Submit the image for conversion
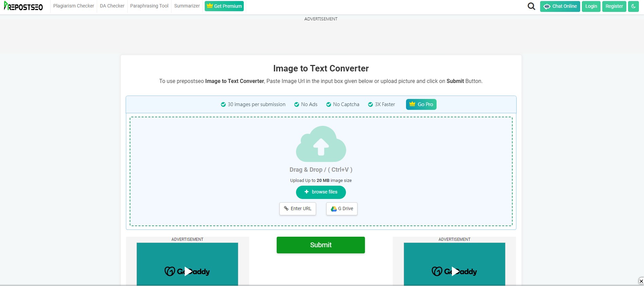This screenshot has height=286, width=644. coord(320,245)
